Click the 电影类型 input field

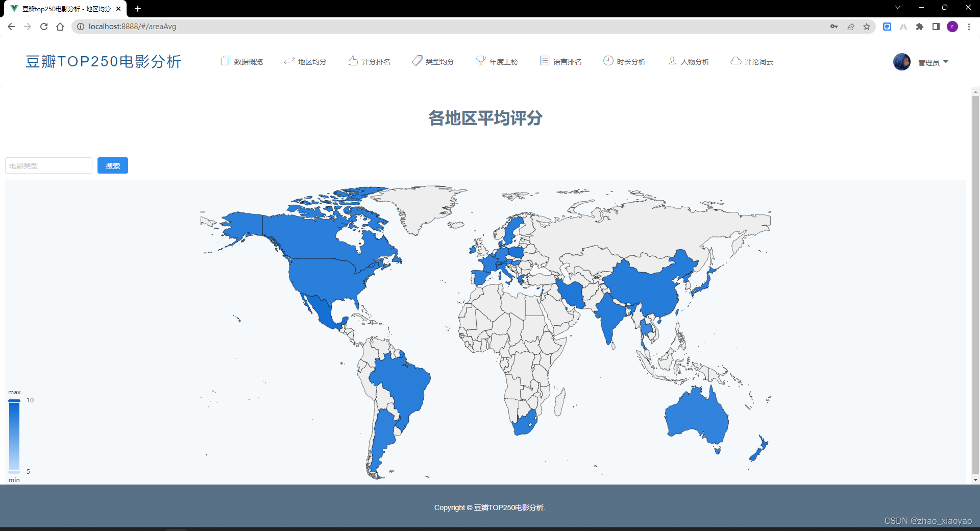coord(48,165)
